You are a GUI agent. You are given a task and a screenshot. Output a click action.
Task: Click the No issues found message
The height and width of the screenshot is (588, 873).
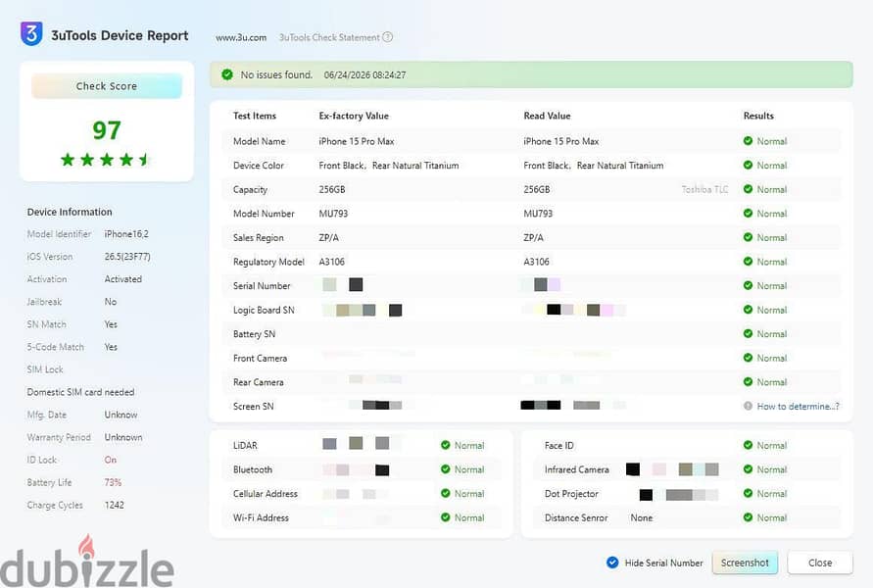276,74
